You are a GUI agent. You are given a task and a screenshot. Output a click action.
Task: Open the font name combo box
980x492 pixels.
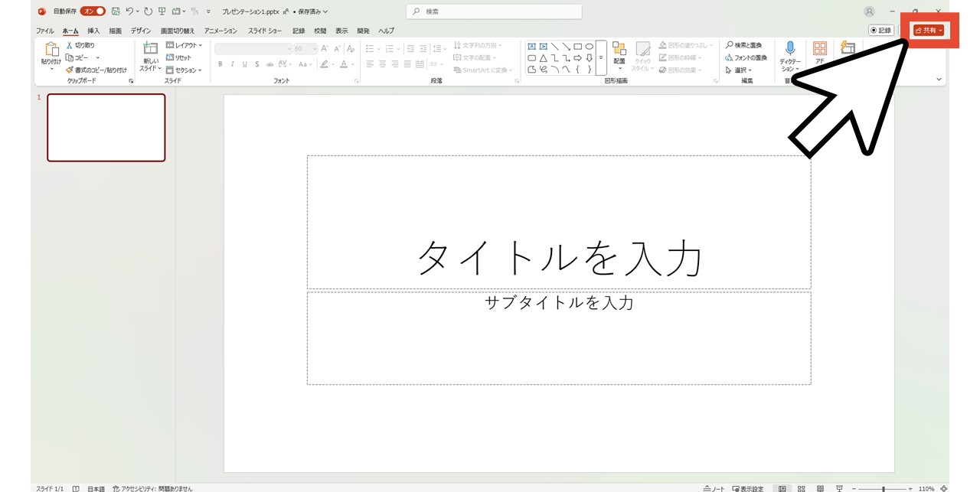coord(253,48)
